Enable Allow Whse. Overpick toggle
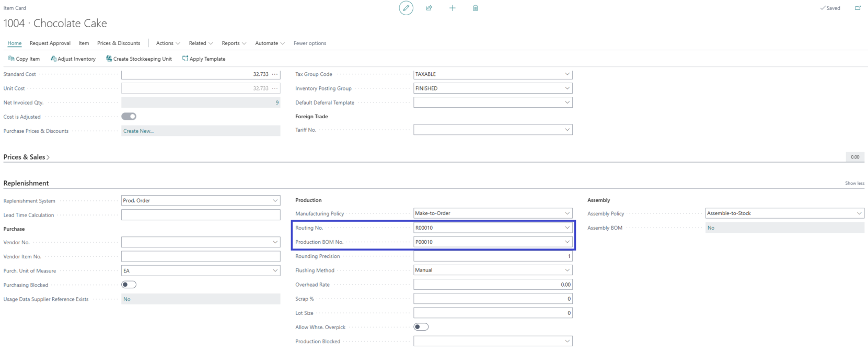The height and width of the screenshot is (351, 868). point(421,327)
